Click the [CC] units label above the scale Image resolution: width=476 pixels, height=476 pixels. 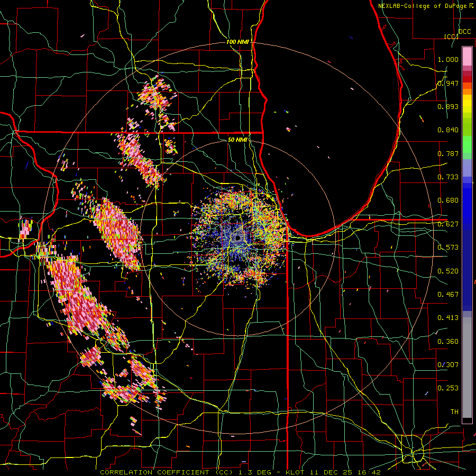click(x=452, y=36)
